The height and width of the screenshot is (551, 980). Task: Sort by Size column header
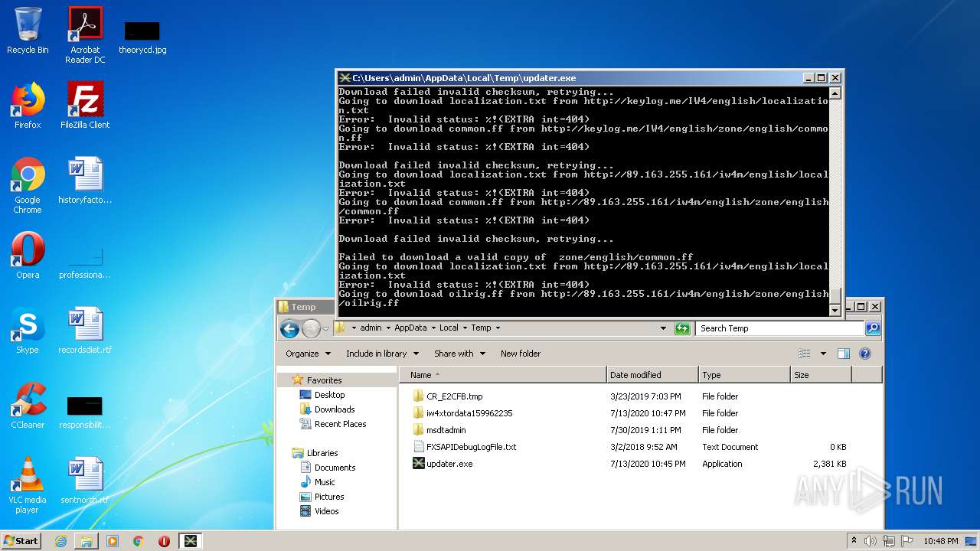(x=821, y=375)
